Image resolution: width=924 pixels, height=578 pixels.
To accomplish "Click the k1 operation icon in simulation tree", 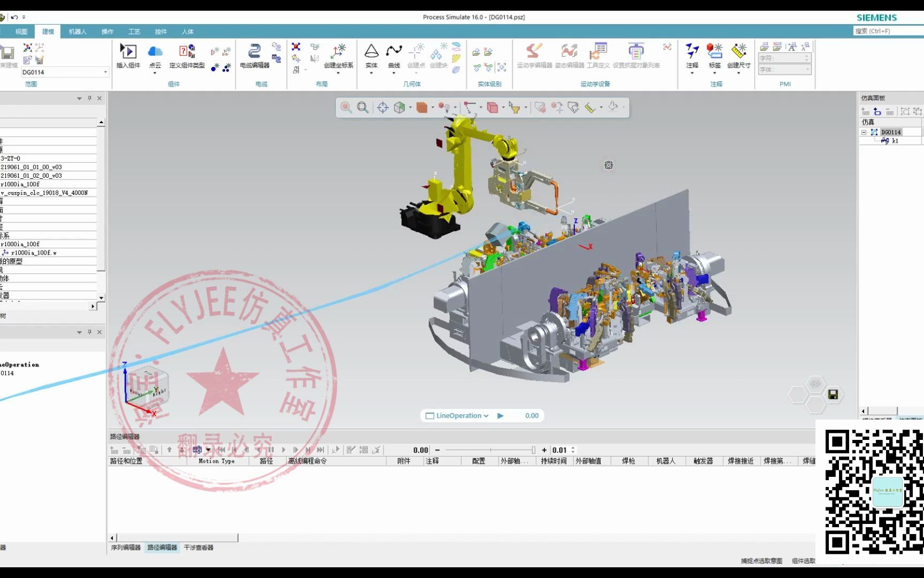I will click(x=885, y=141).
